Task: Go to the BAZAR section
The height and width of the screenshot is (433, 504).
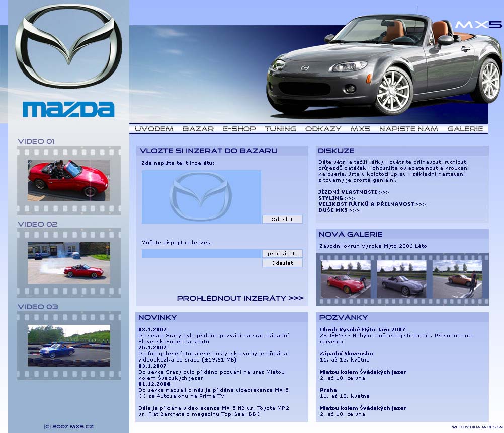Action: (x=198, y=129)
